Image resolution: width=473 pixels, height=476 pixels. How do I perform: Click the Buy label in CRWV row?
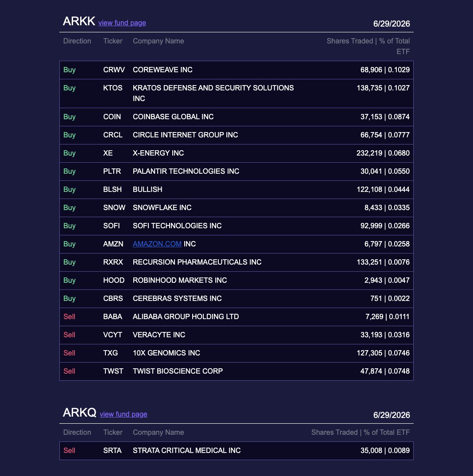[x=70, y=70]
